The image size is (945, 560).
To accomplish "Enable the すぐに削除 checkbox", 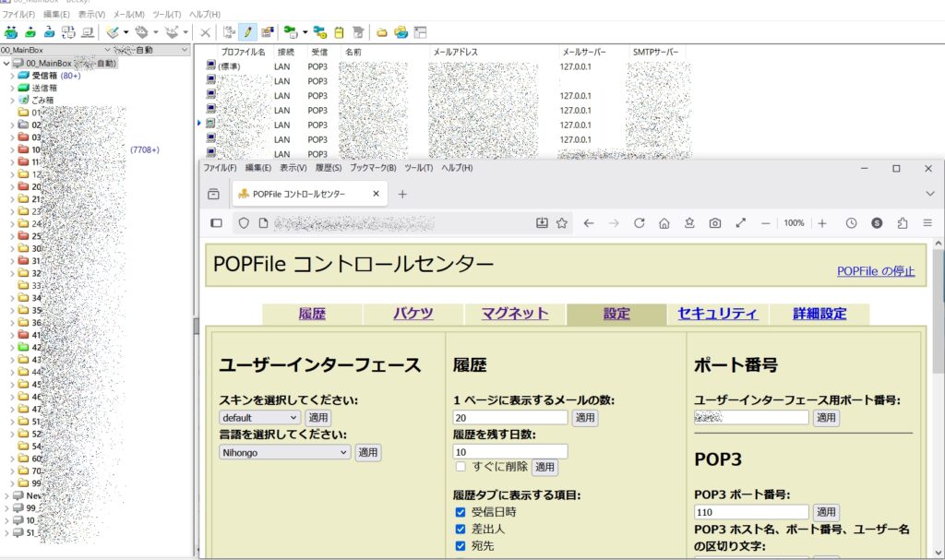I will (x=461, y=467).
